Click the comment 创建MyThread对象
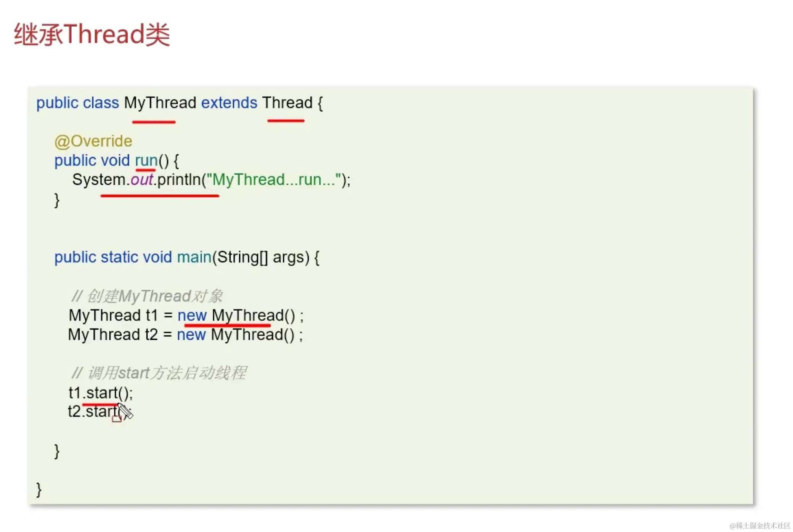793x532 pixels. tap(147, 296)
